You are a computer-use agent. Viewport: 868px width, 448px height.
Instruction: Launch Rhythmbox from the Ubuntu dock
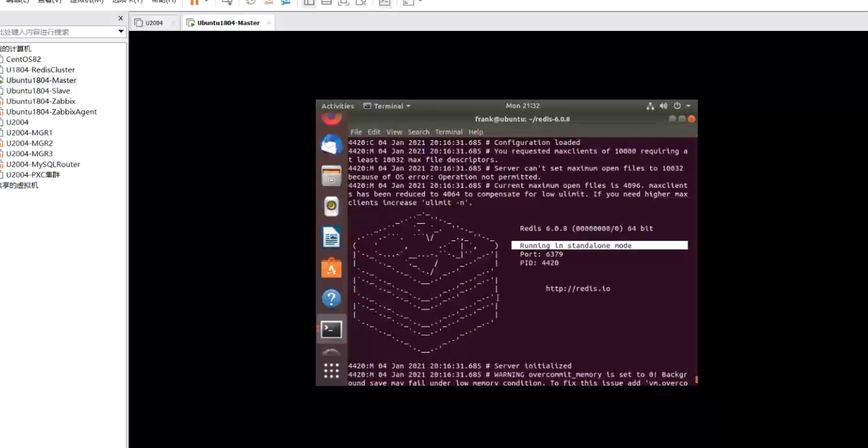coord(332,206)
